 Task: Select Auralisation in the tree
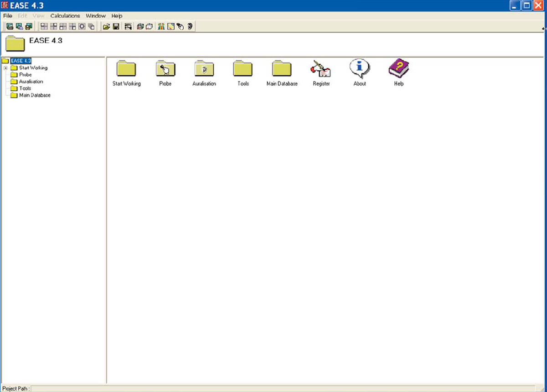(x=31, y=82)
